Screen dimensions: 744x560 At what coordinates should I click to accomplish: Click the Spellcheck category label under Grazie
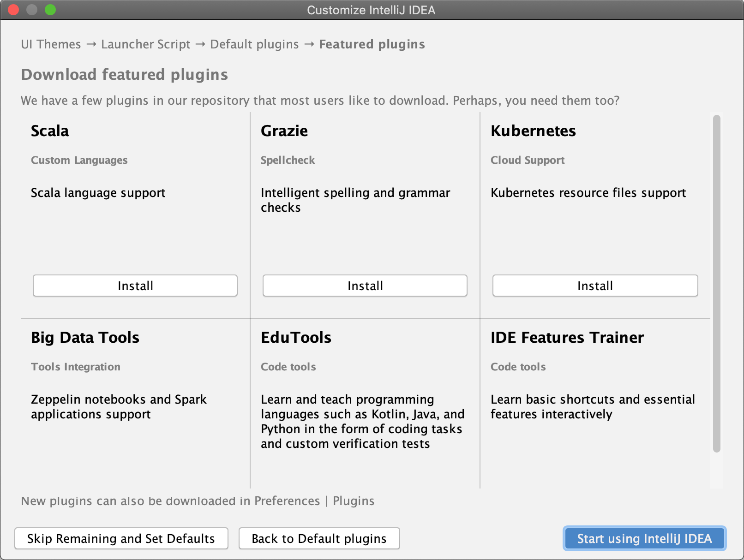point(288,160)
